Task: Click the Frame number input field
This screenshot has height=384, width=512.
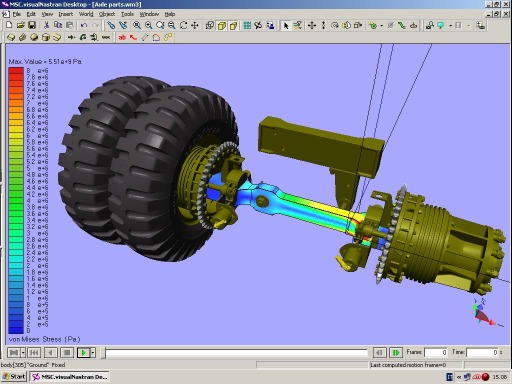Action: click(436, 352)
